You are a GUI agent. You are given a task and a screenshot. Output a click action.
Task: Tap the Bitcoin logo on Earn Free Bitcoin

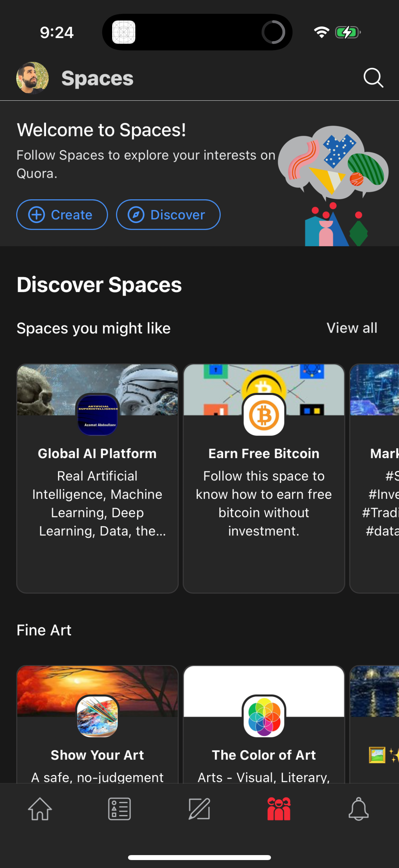click(x=264, y=415)
